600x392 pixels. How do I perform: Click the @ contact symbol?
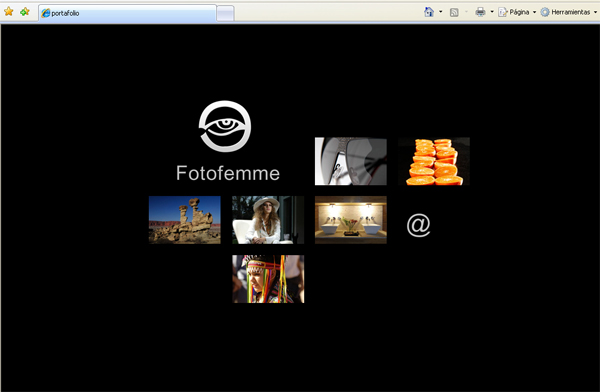[x=418, y=225]
